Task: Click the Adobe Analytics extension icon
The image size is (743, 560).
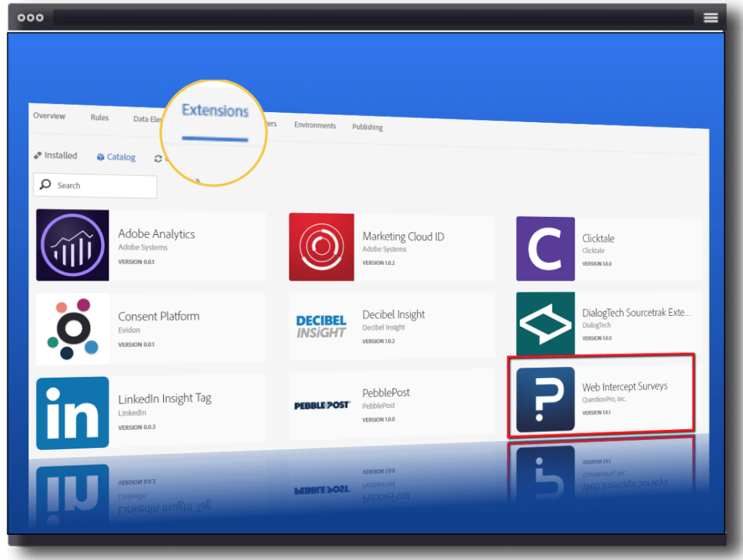Action: [72, 245]
